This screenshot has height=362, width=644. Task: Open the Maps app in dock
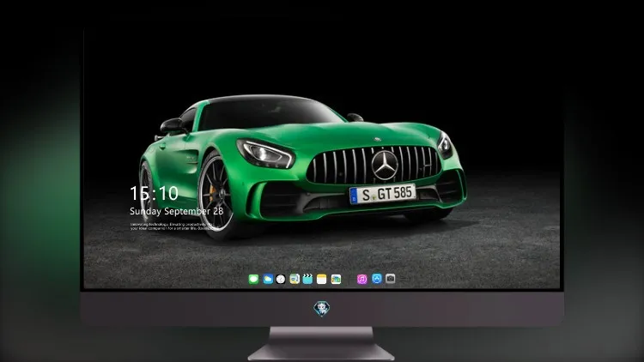pyautogui.click(x=295, y=279)
